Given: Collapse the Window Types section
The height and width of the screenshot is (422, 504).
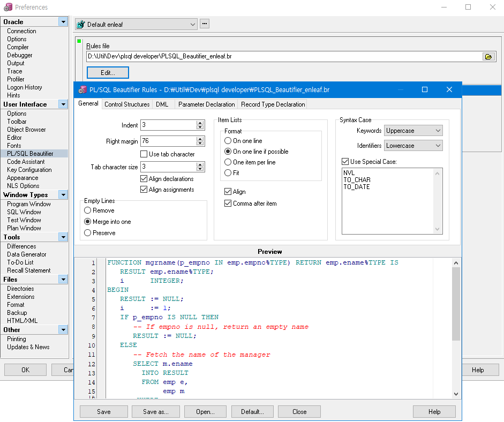Looking at the screenshot, I should tap(63, 194).
